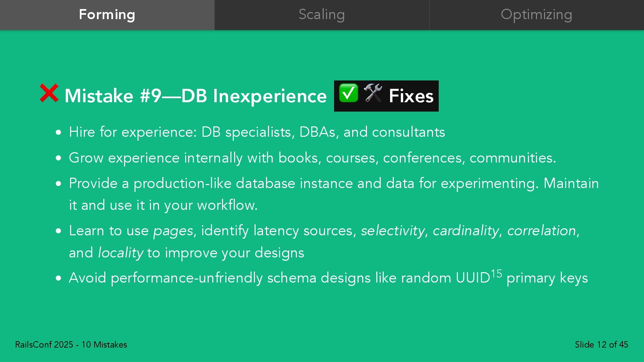Click the hammer and wrench icon
644x362 pixels.
373,93
